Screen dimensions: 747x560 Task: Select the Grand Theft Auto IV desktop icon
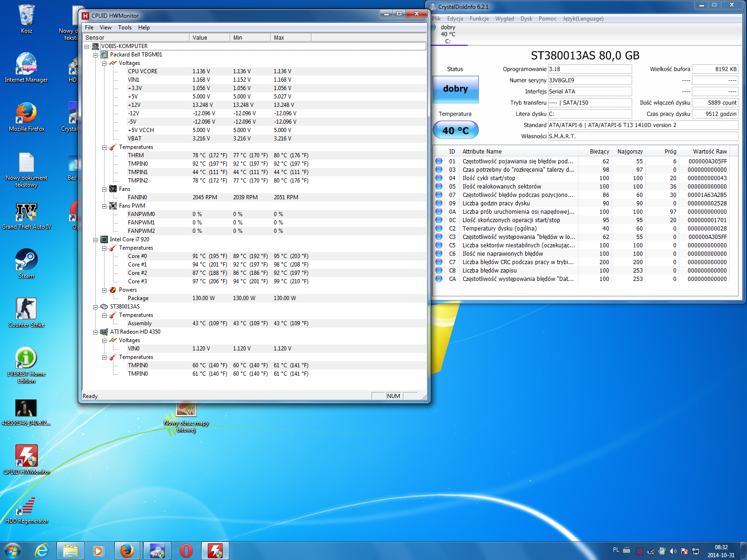point(27,216)
